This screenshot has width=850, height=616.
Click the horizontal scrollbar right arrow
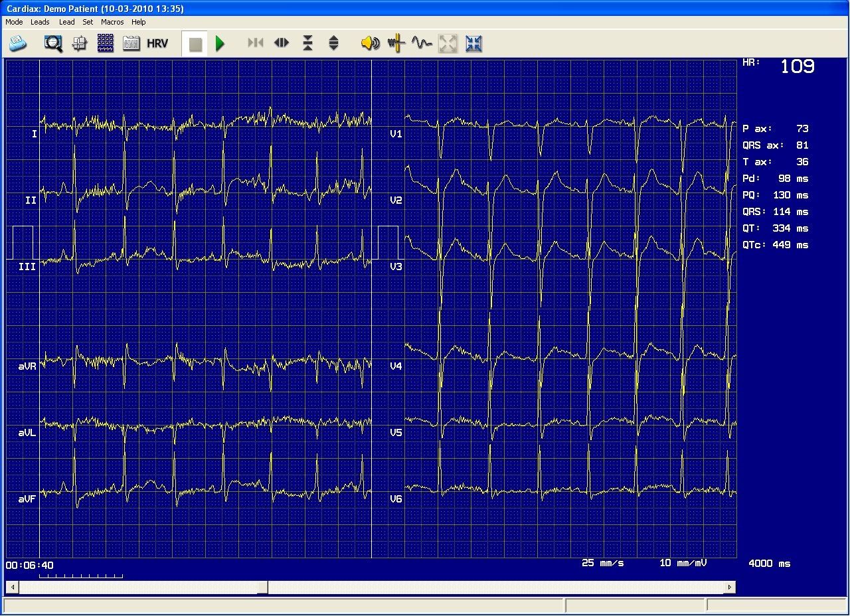(730, 587)
